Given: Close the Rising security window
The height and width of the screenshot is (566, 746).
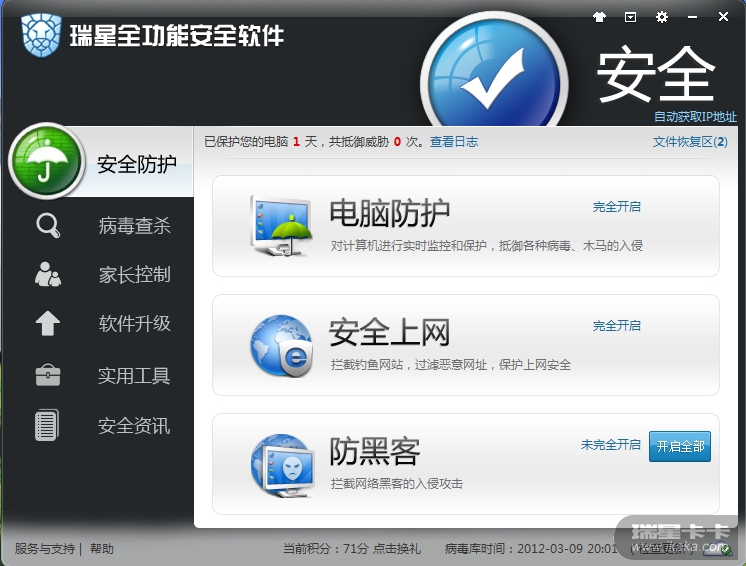Looking at the screenshot, I should coord(723,17).
